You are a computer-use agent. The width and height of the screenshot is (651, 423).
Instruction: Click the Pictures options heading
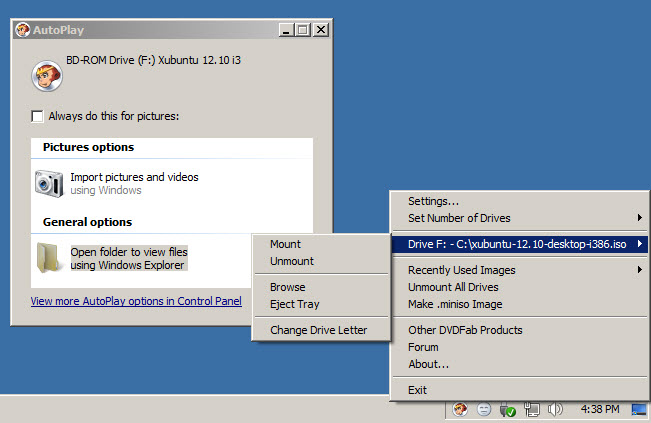point(88,147)
